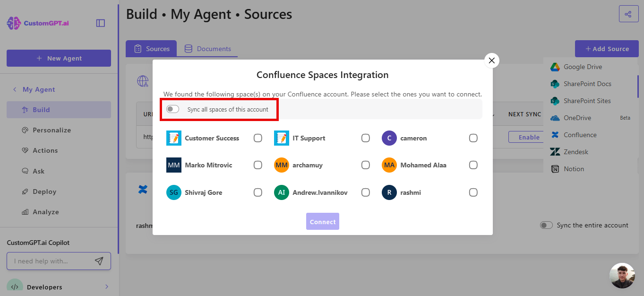Screen dimensions: 644x296
Task: Collapse the sidebar with panel icon
Action: pyautogui.click(x=100, y=22)
